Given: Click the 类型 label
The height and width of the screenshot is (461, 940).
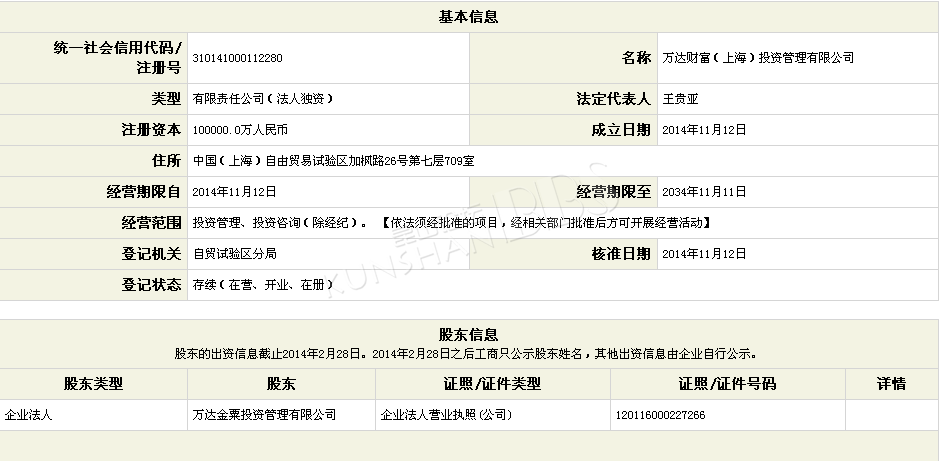Looking at the screenshot, I should pyautogui.click(x=166, y=99).
